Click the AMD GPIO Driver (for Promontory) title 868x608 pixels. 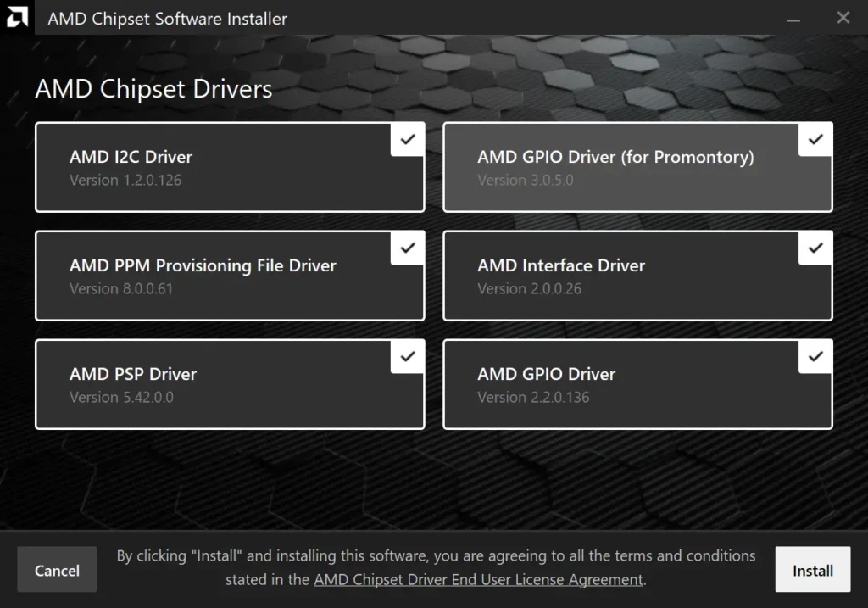[615, 157]
